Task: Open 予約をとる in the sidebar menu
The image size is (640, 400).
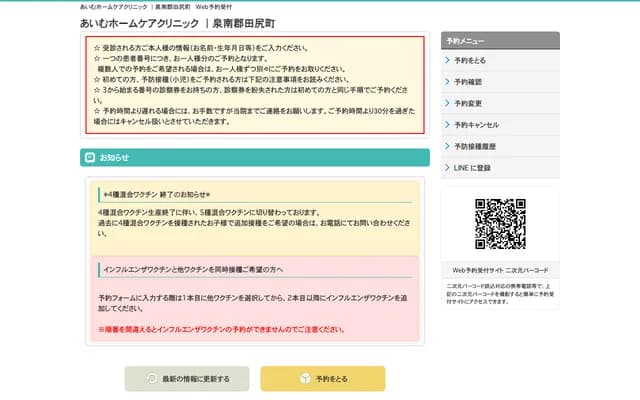Action: [x=470, y=61]
